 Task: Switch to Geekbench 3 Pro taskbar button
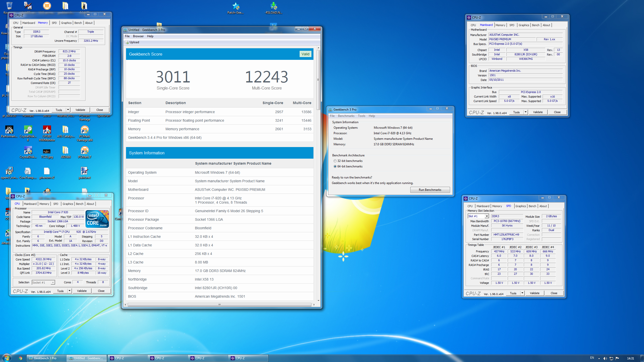(46, 358)
